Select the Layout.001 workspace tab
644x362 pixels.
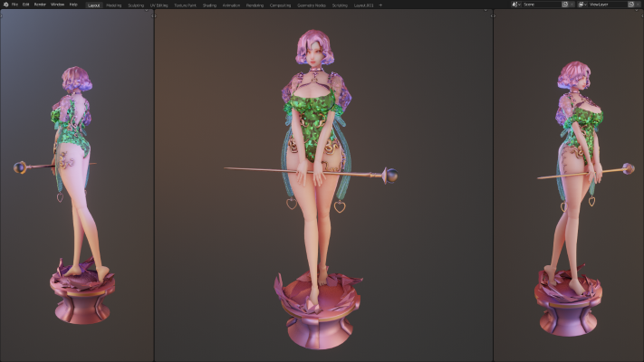[363, 5]
